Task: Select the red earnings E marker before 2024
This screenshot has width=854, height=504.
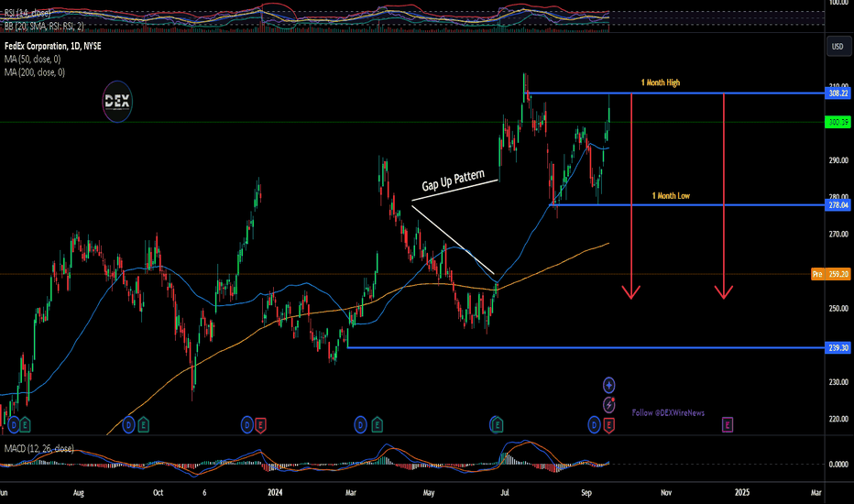Action: tap(260, 425)
